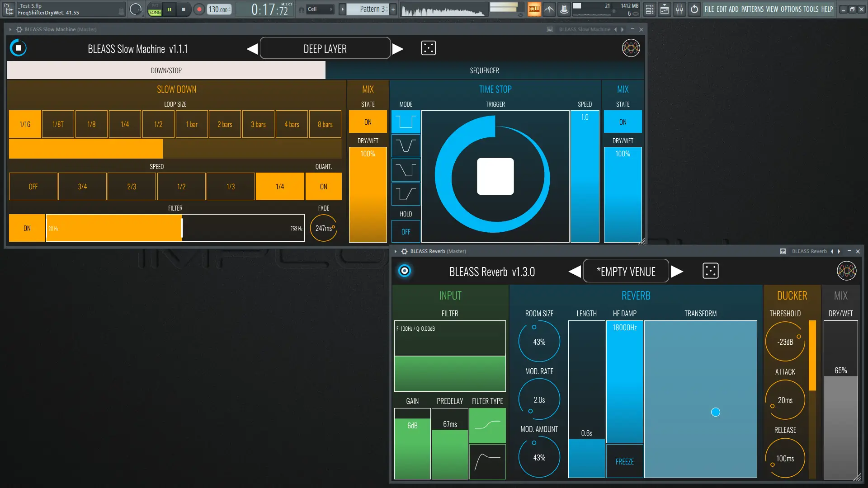Click the record button in the transport bar

[x=199, y=9]
